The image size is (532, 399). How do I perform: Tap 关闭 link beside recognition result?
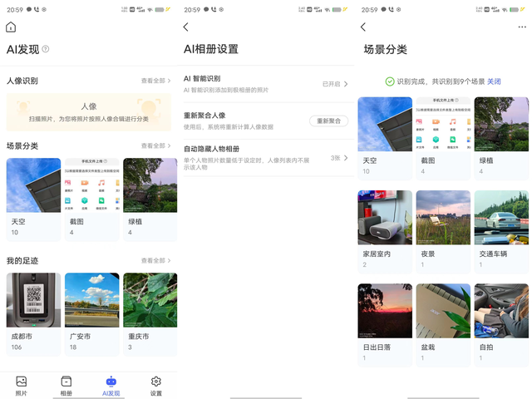494,81
